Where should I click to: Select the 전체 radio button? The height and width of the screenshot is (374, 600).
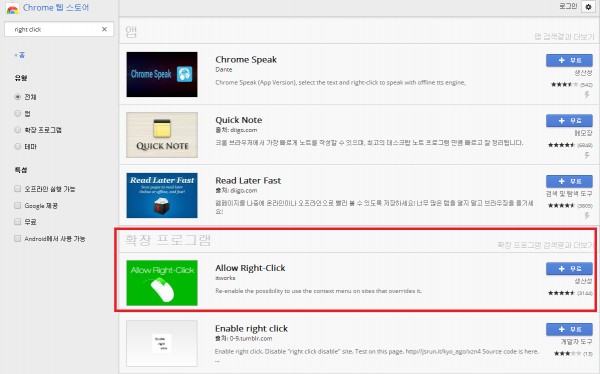[x=18, y=97]
